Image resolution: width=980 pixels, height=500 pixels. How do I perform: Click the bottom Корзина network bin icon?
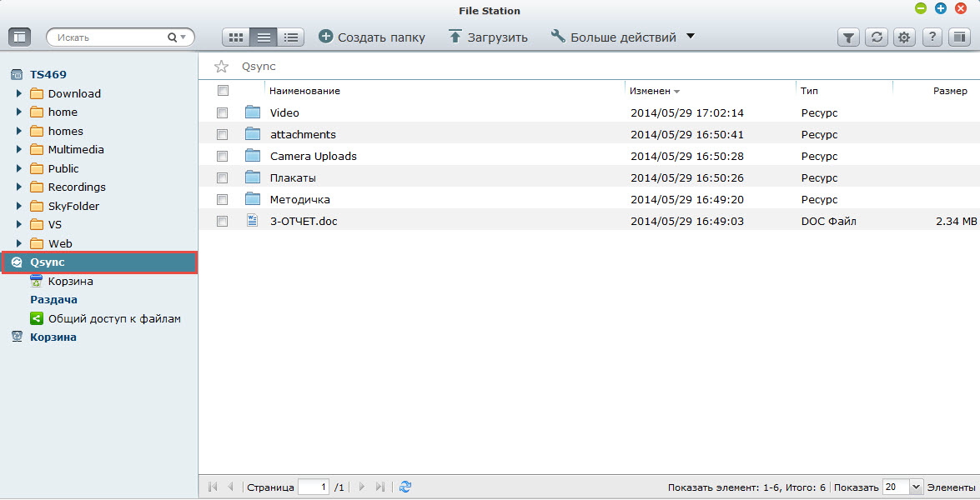coord(18,337)
